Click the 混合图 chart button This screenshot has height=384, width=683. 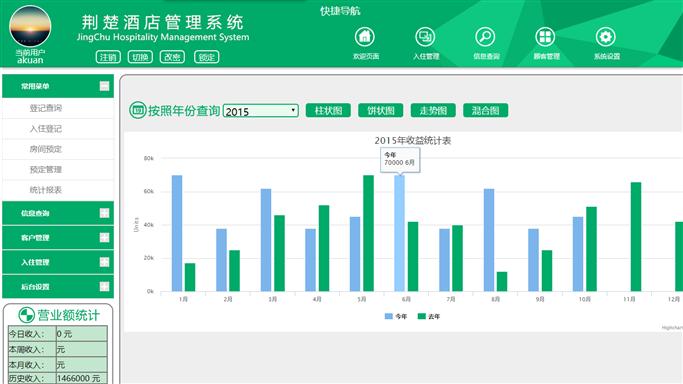(x=485, y=111)
